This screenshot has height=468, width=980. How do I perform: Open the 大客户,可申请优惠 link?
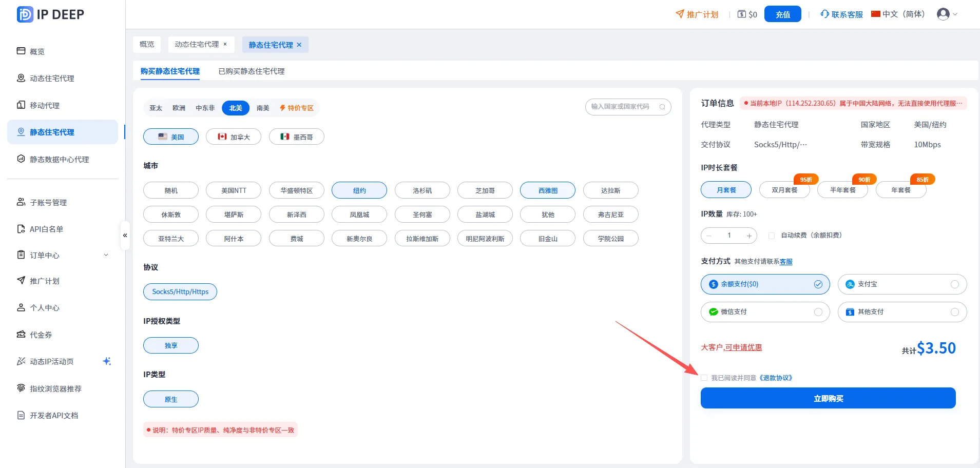732,347
